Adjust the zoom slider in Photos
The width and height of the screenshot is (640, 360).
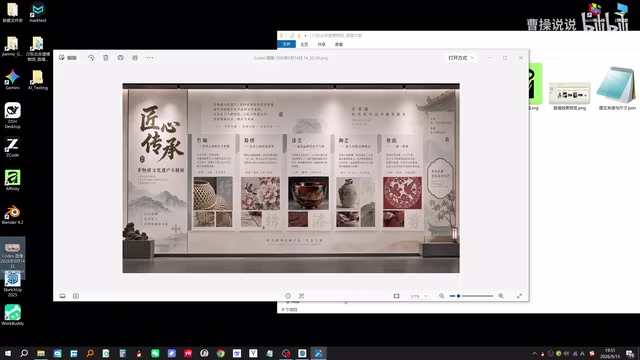471,296
